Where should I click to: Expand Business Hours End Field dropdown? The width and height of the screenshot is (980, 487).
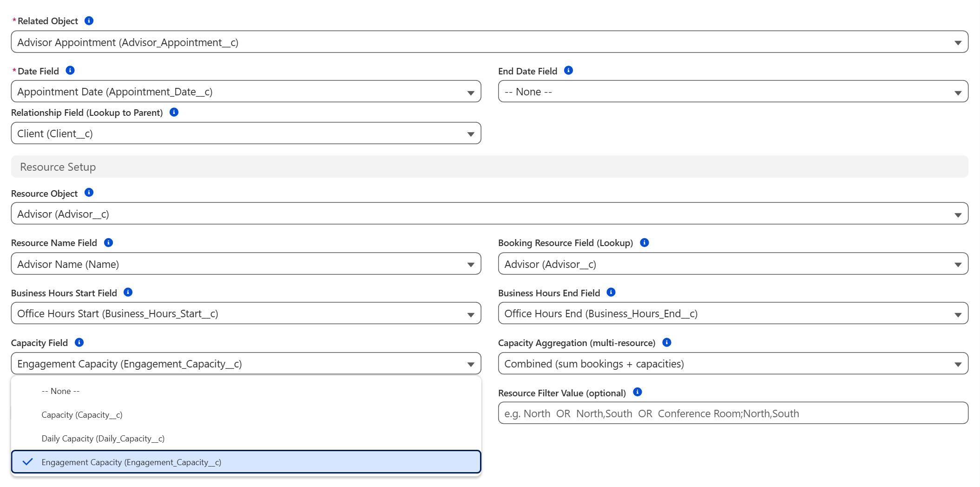coord(733,313)
